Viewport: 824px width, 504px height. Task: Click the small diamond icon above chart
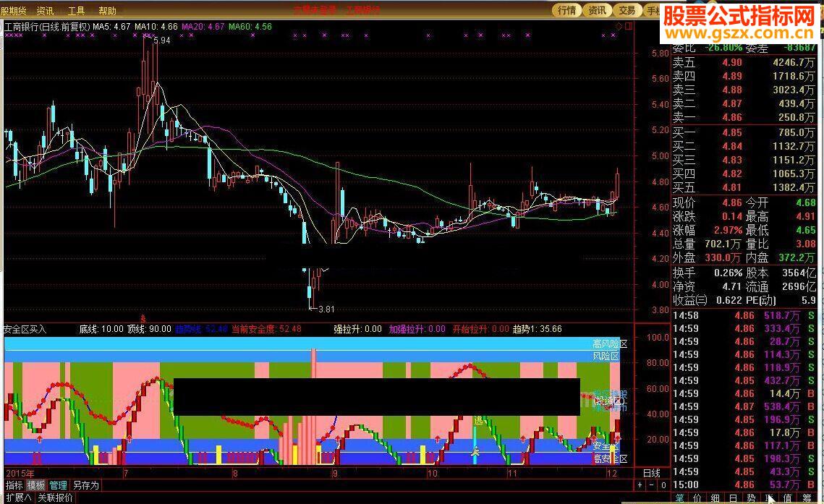click(619, 26)
